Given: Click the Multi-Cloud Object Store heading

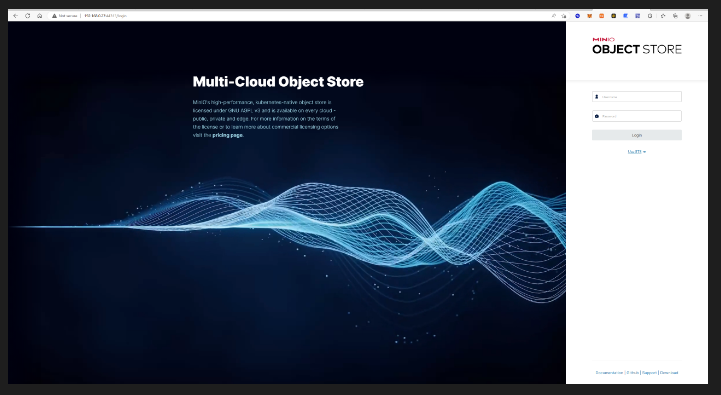Looking at the screenshot, I should tap(278, 82).
